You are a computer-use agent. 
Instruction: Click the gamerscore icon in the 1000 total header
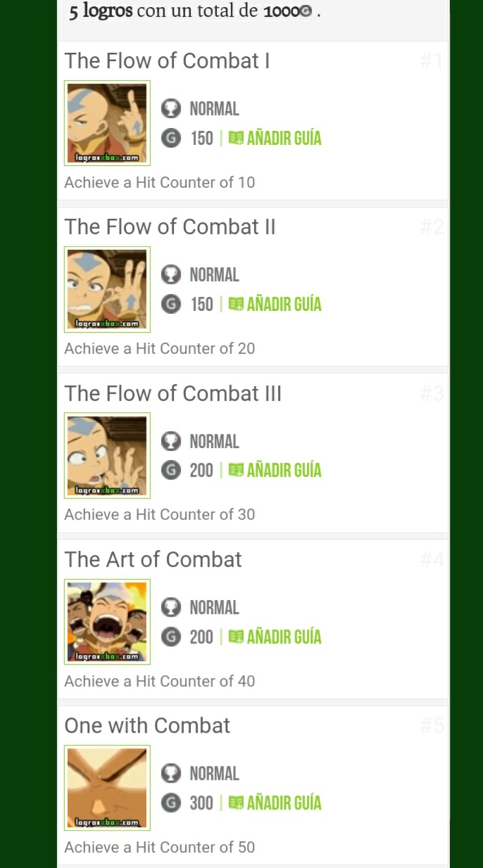coord(306,13)
